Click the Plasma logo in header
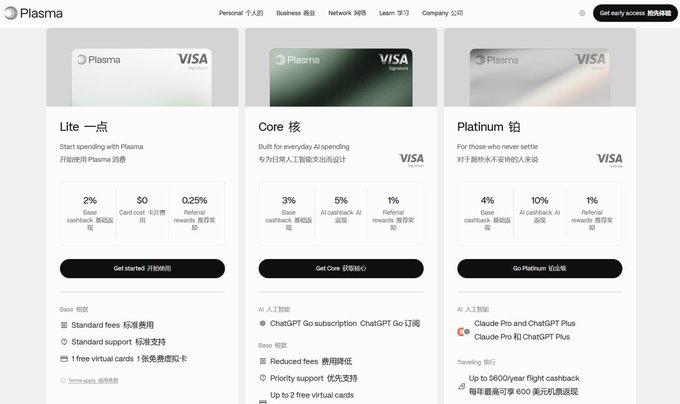Image resolution: width=680 pixels, height=404 pixels. tap(33, 13)
